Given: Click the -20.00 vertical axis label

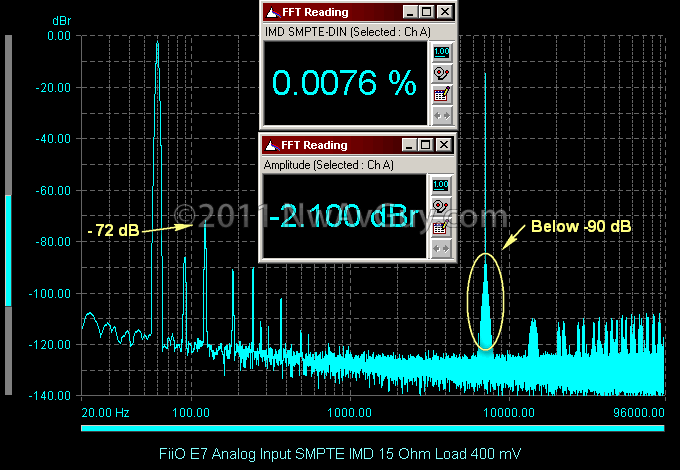Looking at the screenshot, I should [53, 88].
